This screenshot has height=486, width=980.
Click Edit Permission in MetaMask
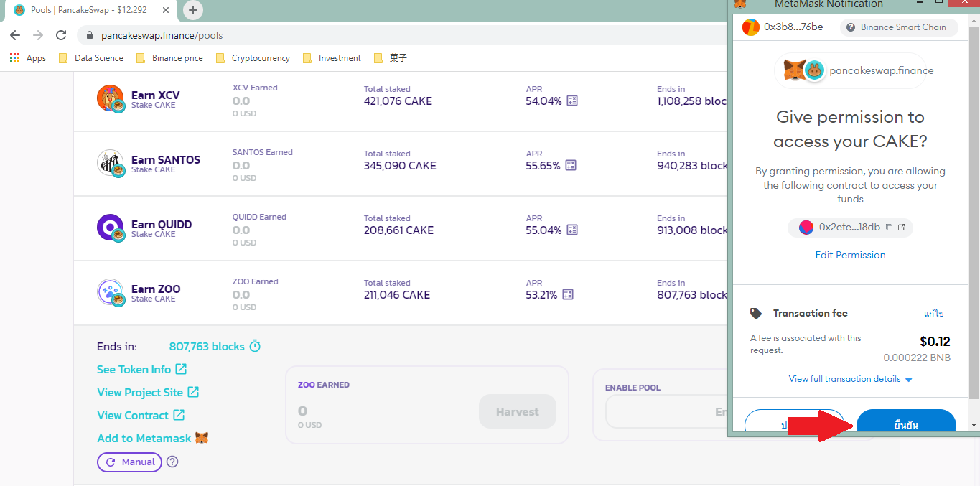(x=850, y=256)
